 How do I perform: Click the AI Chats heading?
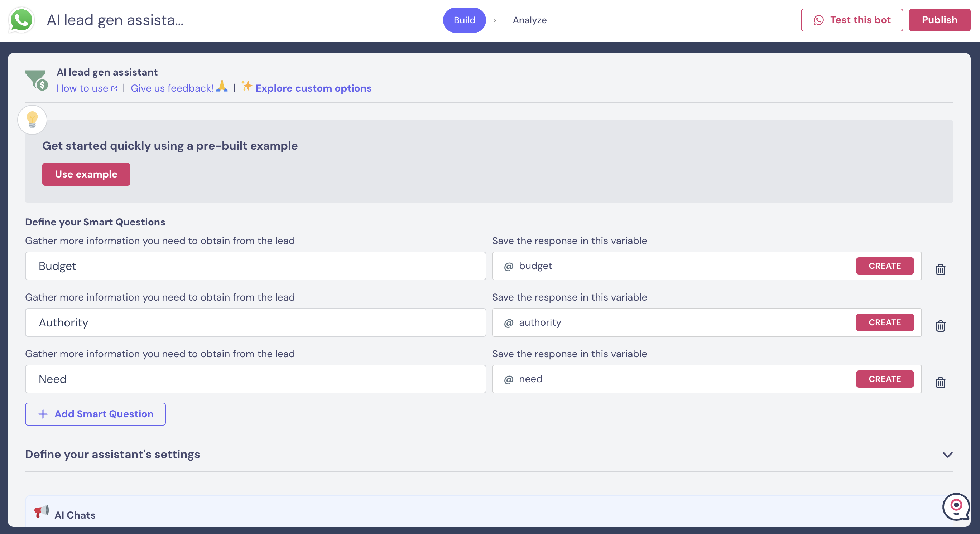click(x=75, y=515)
